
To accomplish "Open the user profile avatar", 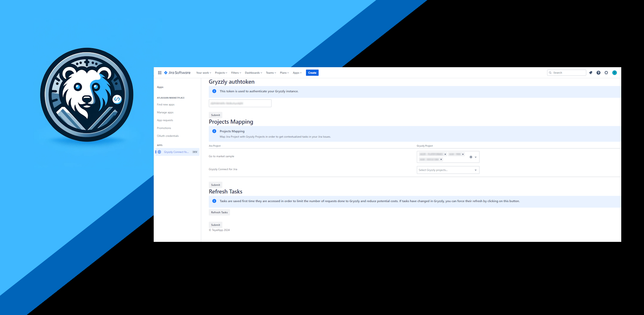I will (615, 73).
